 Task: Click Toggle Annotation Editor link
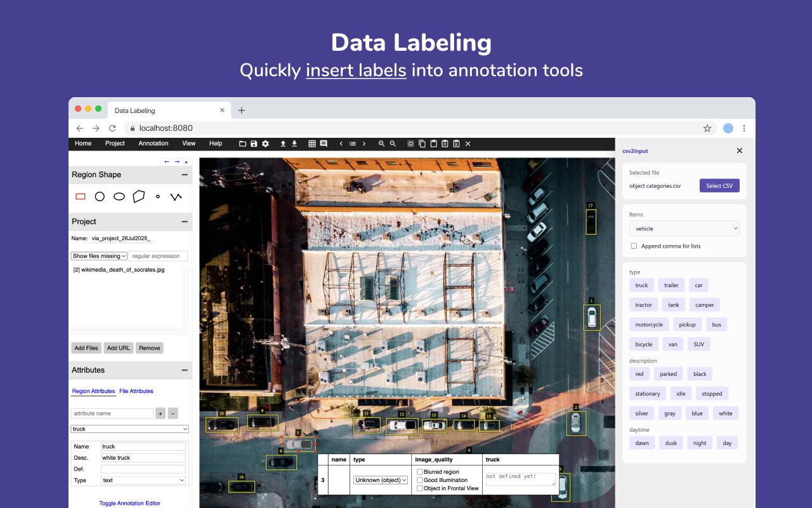(x=129, y=503)
